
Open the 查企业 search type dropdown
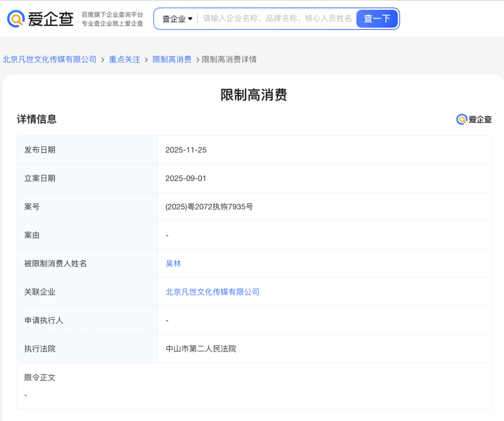tap(177, 19)
